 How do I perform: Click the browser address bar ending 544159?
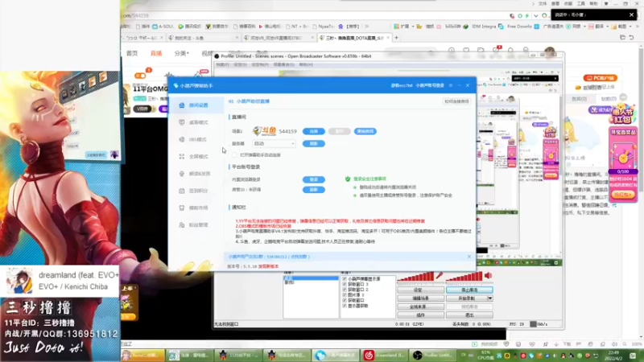(x=312, y=15)
